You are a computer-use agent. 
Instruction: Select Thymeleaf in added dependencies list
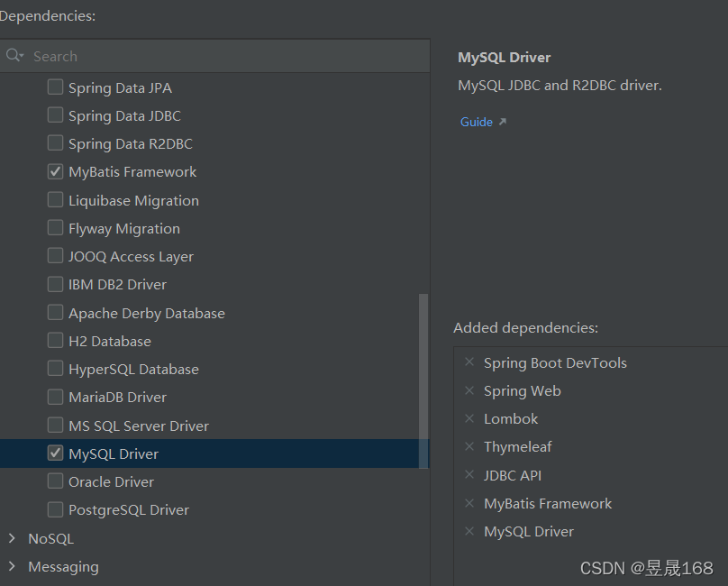pos(518,447)
